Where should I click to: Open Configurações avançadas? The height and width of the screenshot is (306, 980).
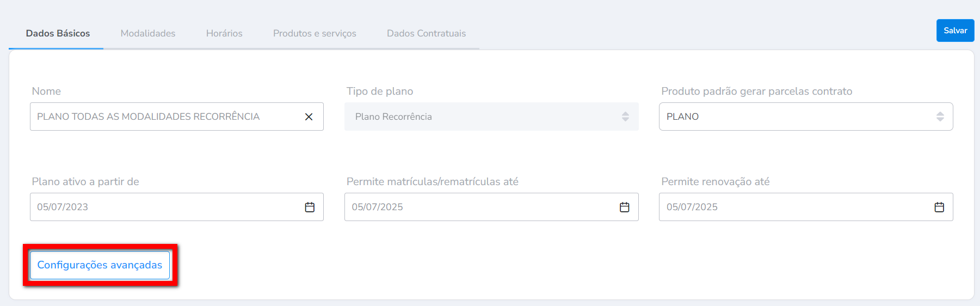click(100, 265)
